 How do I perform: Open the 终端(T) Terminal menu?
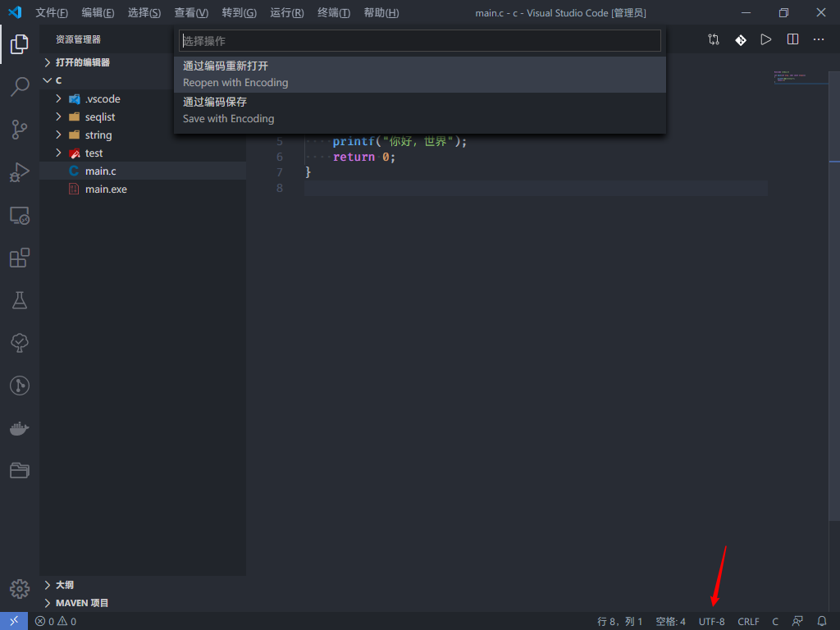334,13
